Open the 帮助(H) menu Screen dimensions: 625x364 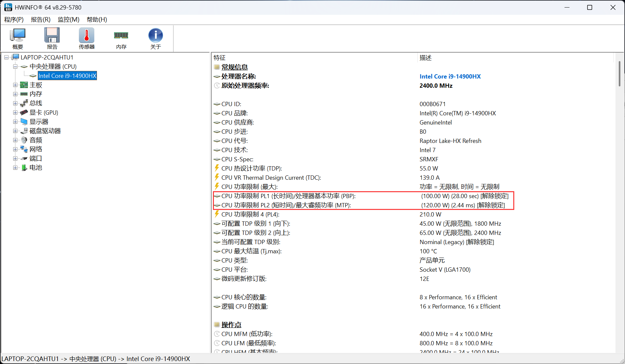(x=97, y=20)
